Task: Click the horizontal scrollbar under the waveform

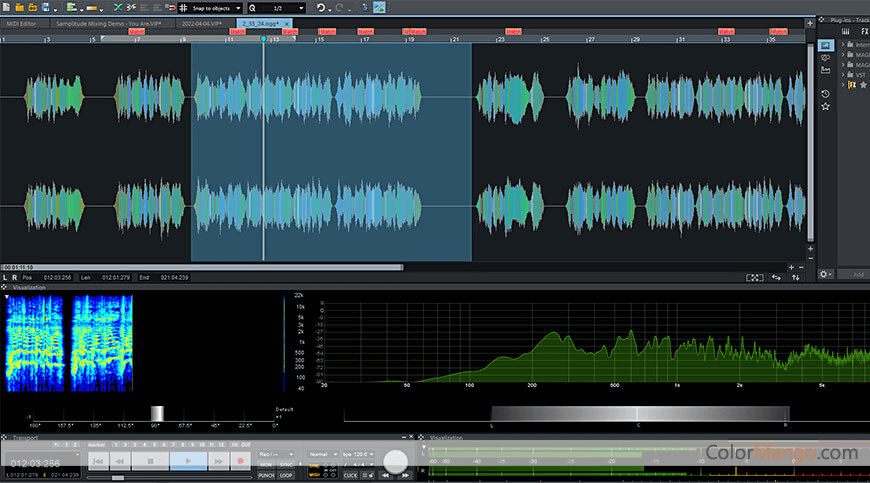Action: (200, 267)
